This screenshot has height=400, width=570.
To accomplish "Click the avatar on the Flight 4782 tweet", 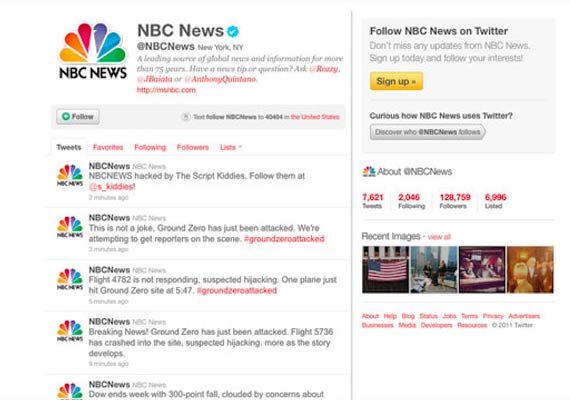I will coord(70,279).
